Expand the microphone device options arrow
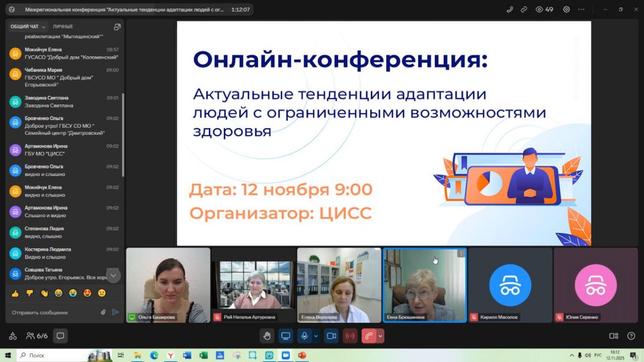Screen dimensions: 644x362 (316, 336)
